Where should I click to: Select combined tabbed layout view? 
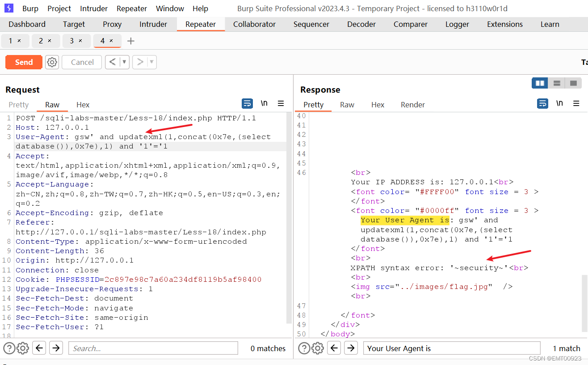(x=573, y=83)
